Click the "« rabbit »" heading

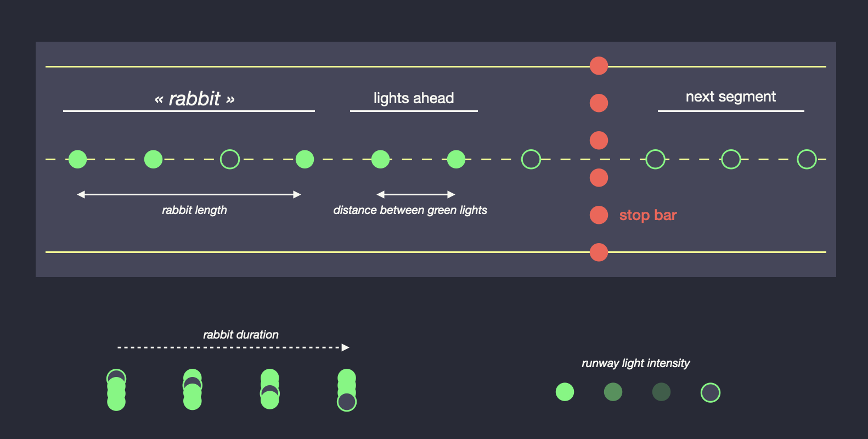pyautogui.click(x=195, y=99)
